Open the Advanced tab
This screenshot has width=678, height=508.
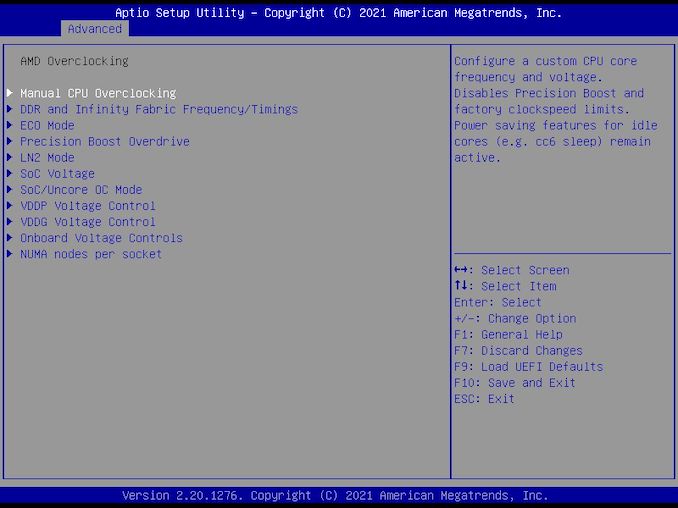(95, 29)
